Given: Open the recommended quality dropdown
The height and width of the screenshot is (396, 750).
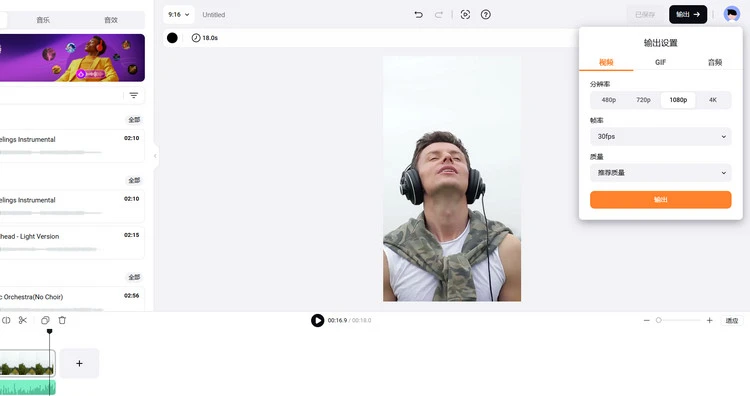Looking at the screenshot, I should pyautogui.click(x=661, y=173).
